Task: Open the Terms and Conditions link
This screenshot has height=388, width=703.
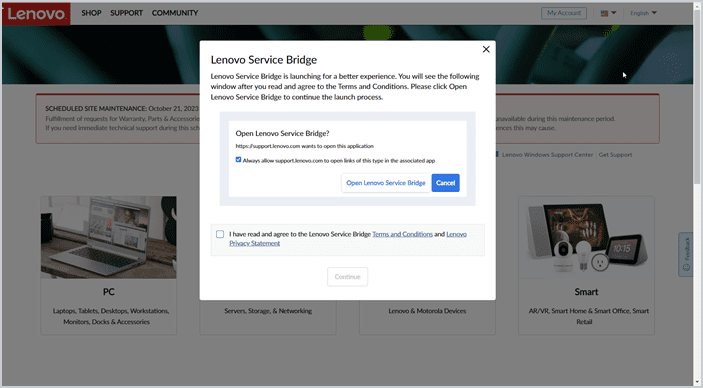Action: 403,234
